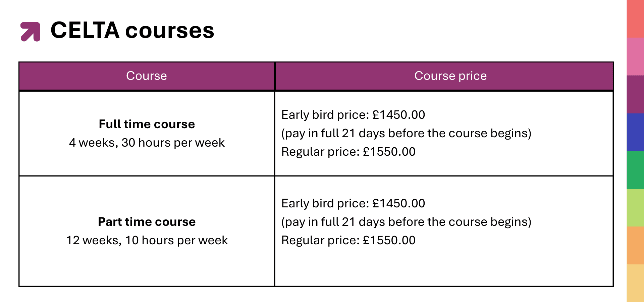Pick the yellow color block
The width and height of the screenshot is (644, 302).
(x=635, y=283)
